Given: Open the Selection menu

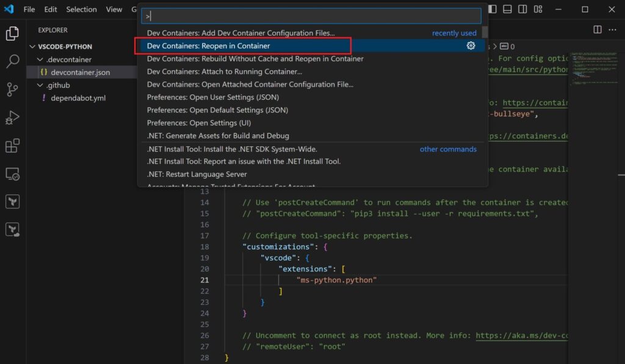Looking at the screenshot, I should point(81,9).
